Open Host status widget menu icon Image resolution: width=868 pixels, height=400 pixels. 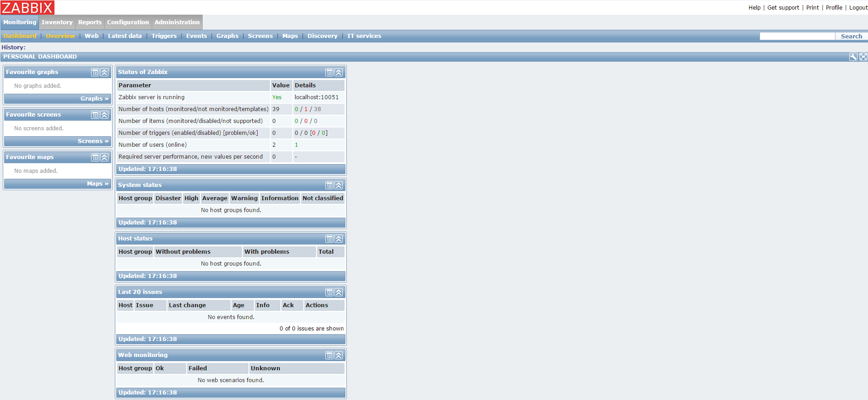329,239
